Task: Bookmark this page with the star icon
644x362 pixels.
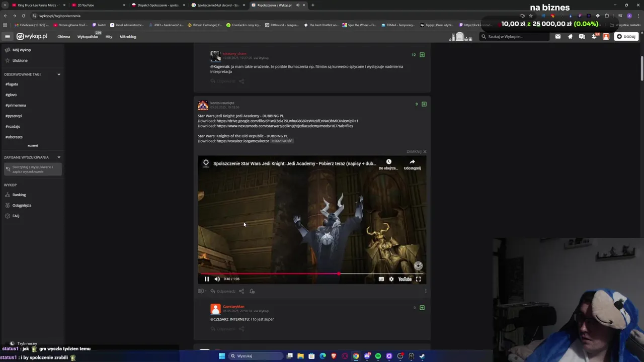Action: 530,16
